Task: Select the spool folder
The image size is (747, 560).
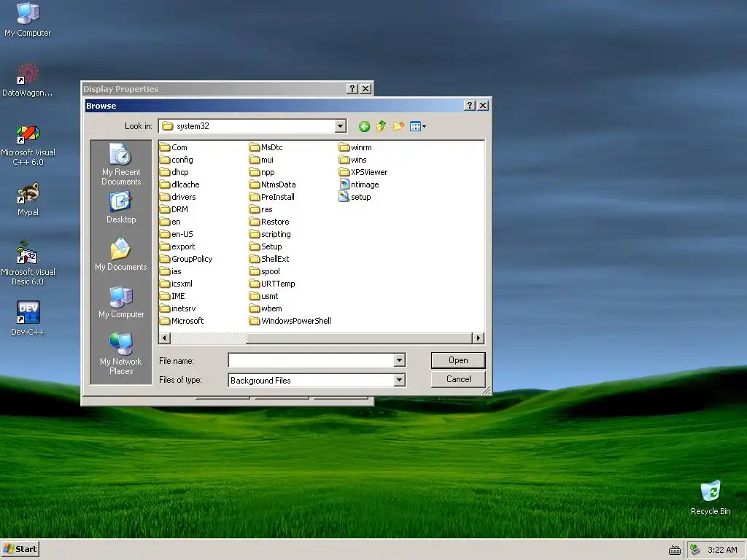Action: click(x=264, y=271)
